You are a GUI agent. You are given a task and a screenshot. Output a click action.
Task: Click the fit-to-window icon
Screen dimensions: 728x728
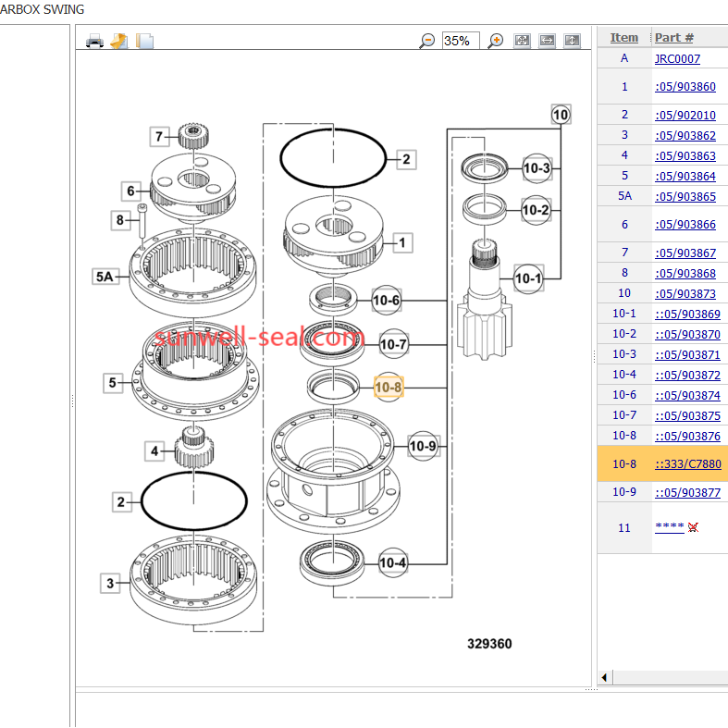click(x=522, y=40)
